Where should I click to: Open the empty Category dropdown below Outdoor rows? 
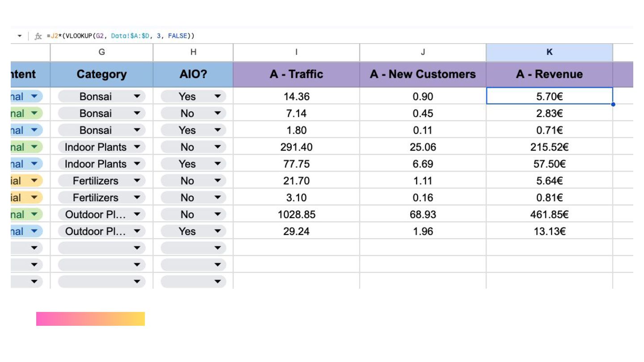[x=137, y=248]
